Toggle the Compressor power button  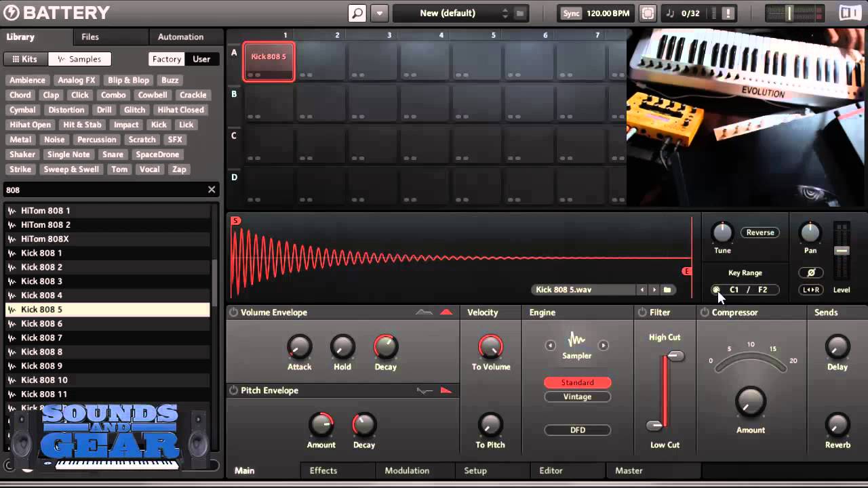(x=705, y=312)
